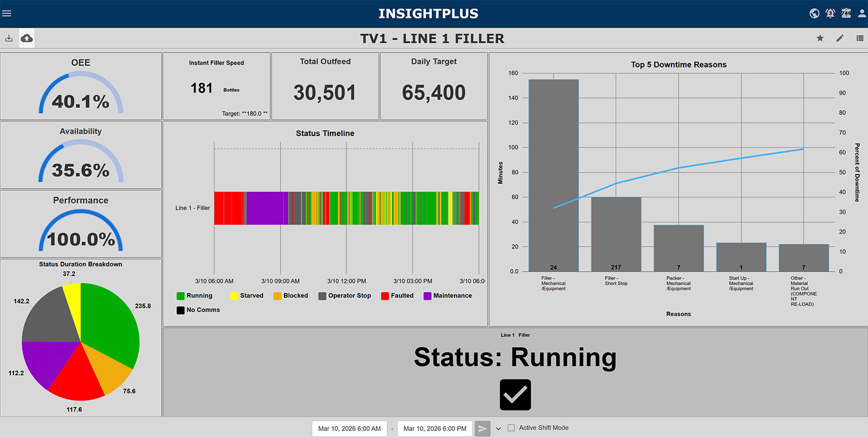Click the green Running slice in pie chart
The image size is (868, 438).
click(x=111, y=325)
